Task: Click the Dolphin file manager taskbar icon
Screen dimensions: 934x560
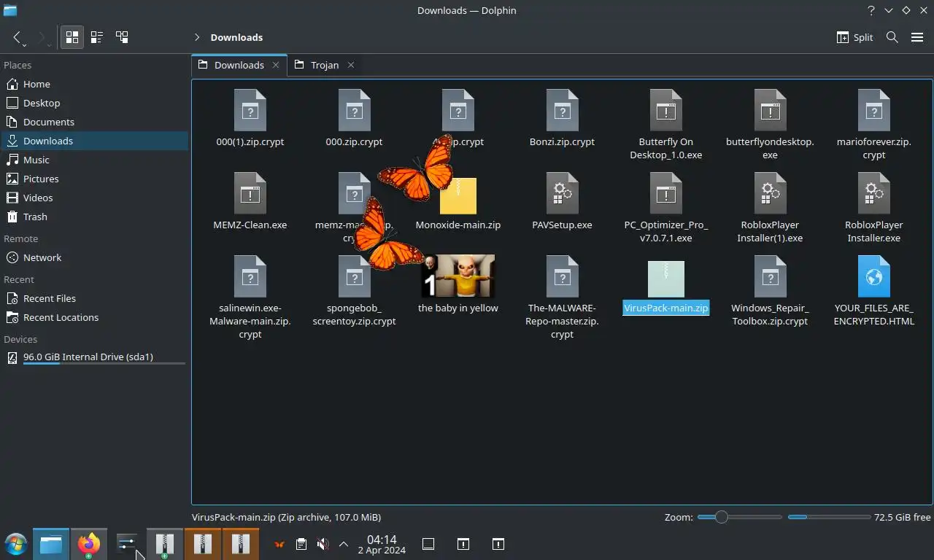Action: point(51,544)
